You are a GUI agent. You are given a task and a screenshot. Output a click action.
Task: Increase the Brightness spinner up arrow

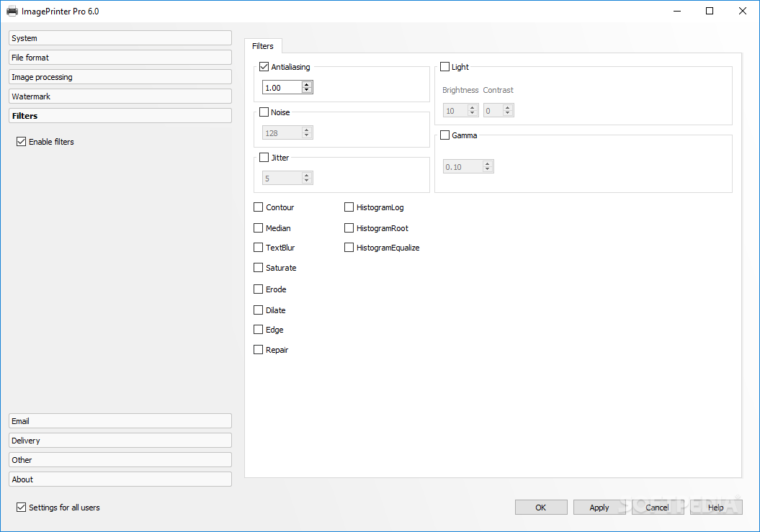tap(473, 107)
